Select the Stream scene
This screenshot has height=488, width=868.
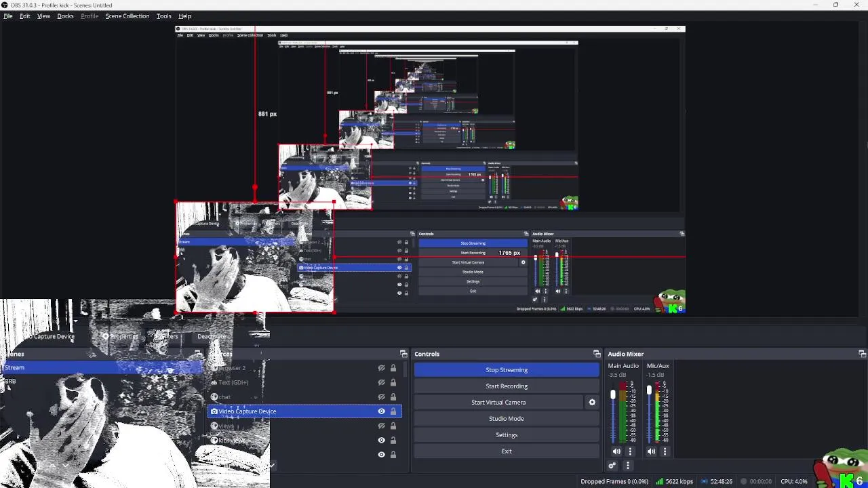(102, 367)
